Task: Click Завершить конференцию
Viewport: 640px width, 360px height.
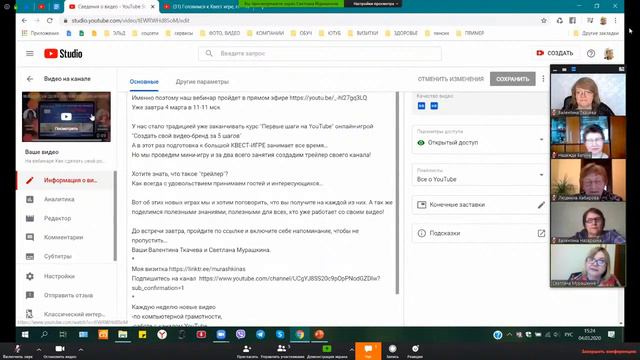Action: [608, 351]
